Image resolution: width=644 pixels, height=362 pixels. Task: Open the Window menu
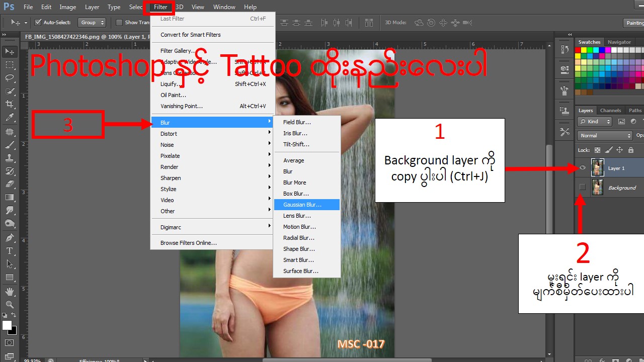(224, 7)
